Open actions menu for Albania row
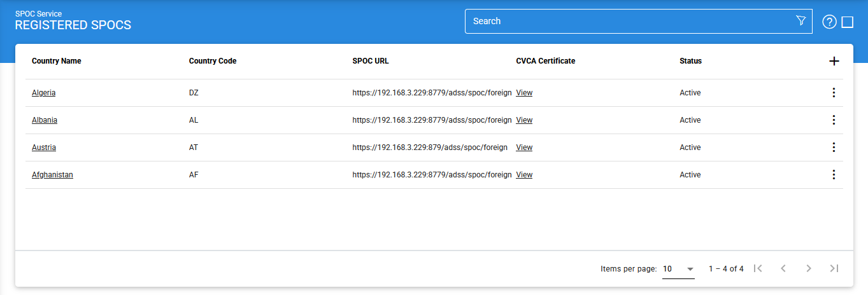Screen dimensions: 868x295 pyautogui.click(x=834, y=120)
